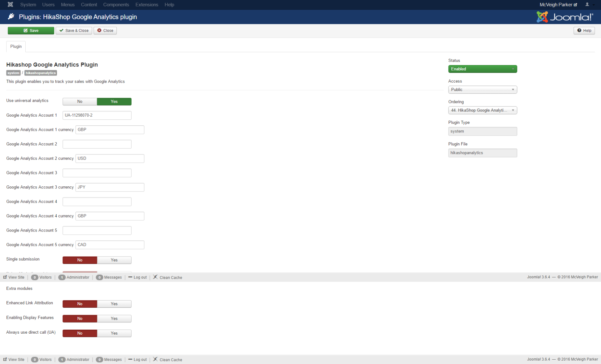
Task: Open the Access Public dropdown
Action: (483, 90)
